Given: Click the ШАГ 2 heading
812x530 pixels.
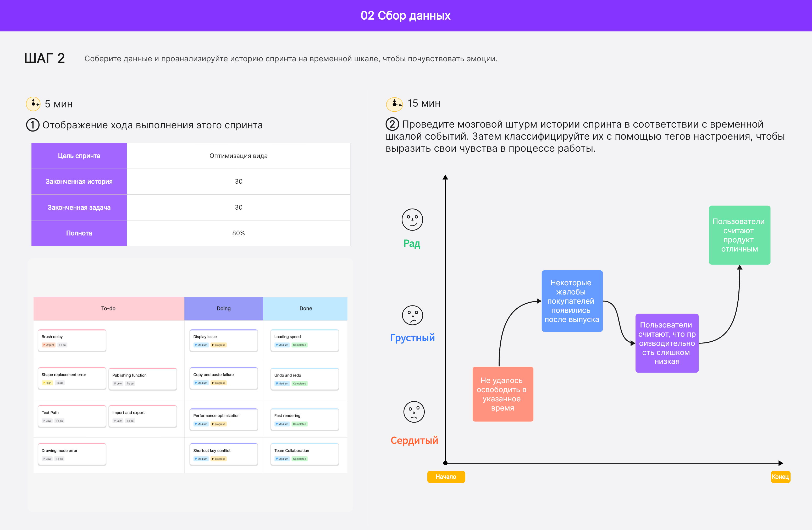Looking at the screenshot, I should (x=44, y=58).
